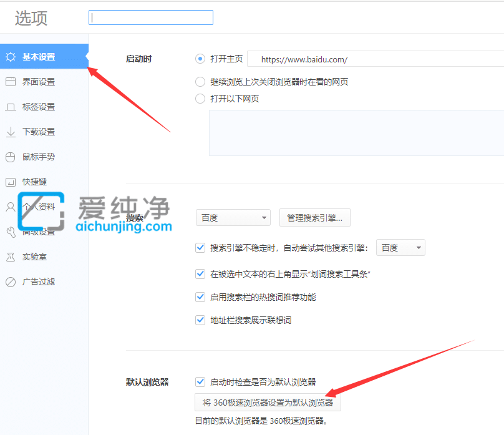Open the 广告过滤 settings page
The width and height of the screenshot is (504, 435).
37,281
